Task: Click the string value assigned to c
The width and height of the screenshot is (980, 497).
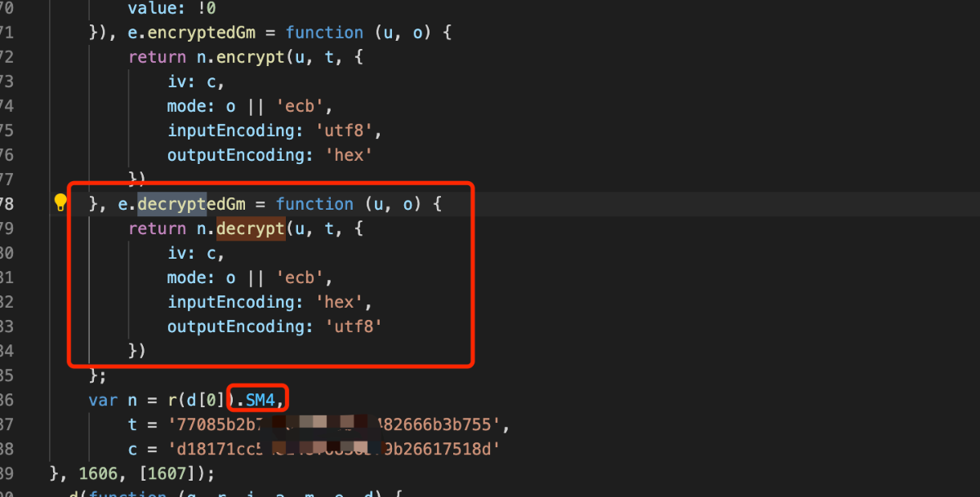Action: coord(334,449)
